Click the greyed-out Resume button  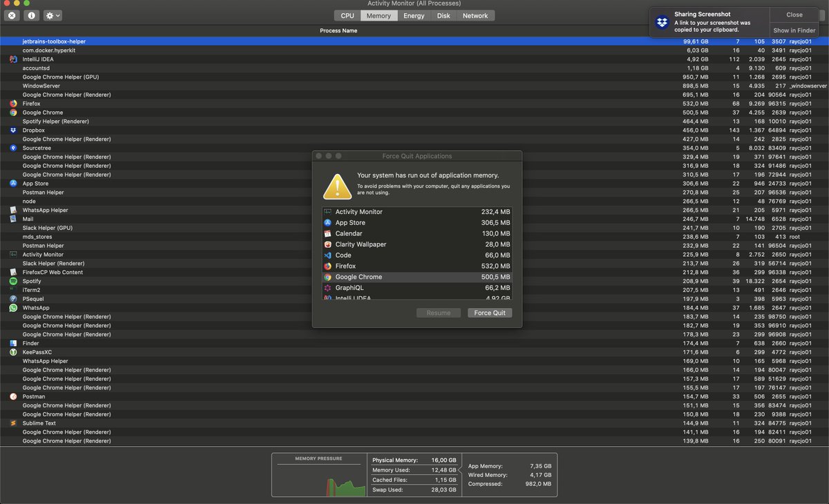pyautogui.click(x=439, y=313)
